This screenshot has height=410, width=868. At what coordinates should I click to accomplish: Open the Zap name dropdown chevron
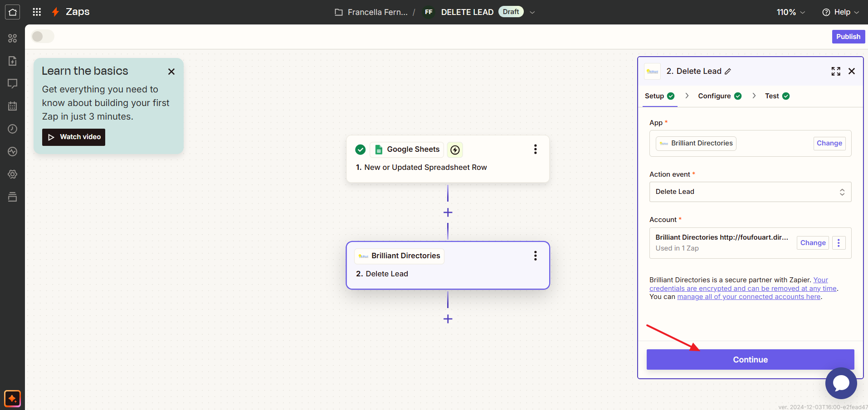(x=532, y=12)
